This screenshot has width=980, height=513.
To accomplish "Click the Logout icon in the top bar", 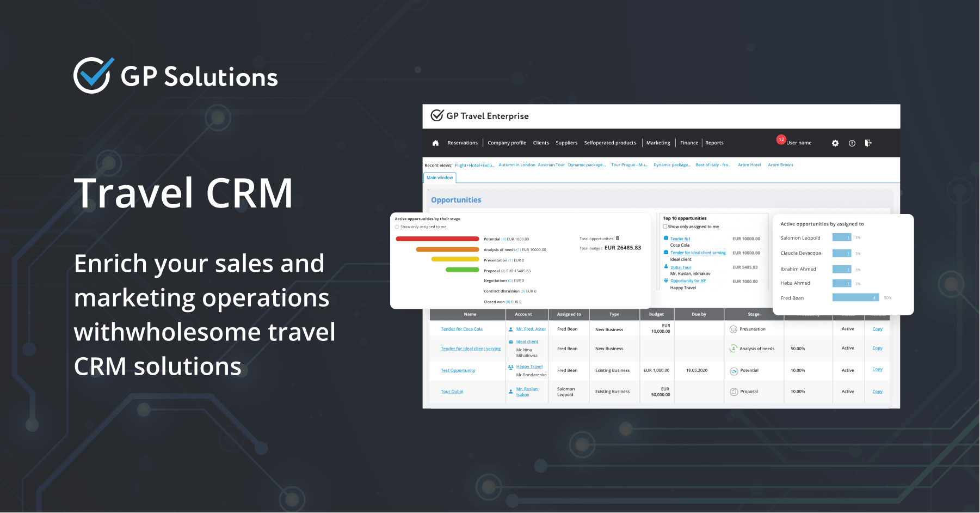I will [x=868, y=143].
